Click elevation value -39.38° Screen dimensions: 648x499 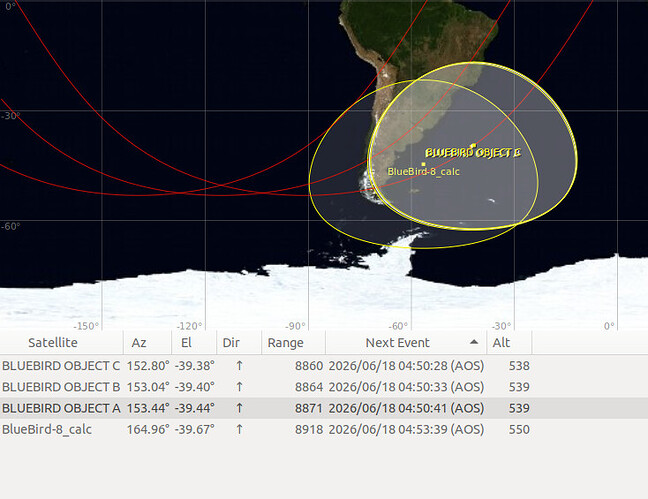195,366
